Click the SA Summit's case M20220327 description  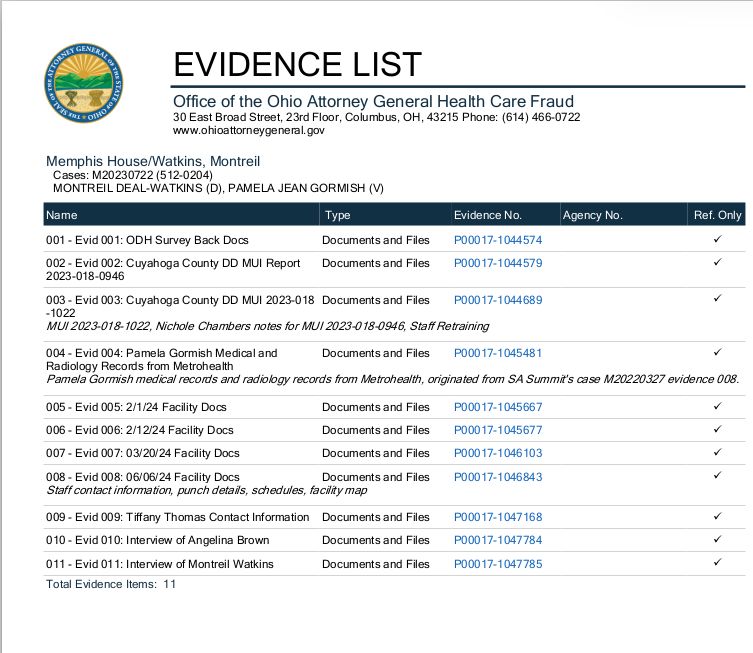[392, 379]
